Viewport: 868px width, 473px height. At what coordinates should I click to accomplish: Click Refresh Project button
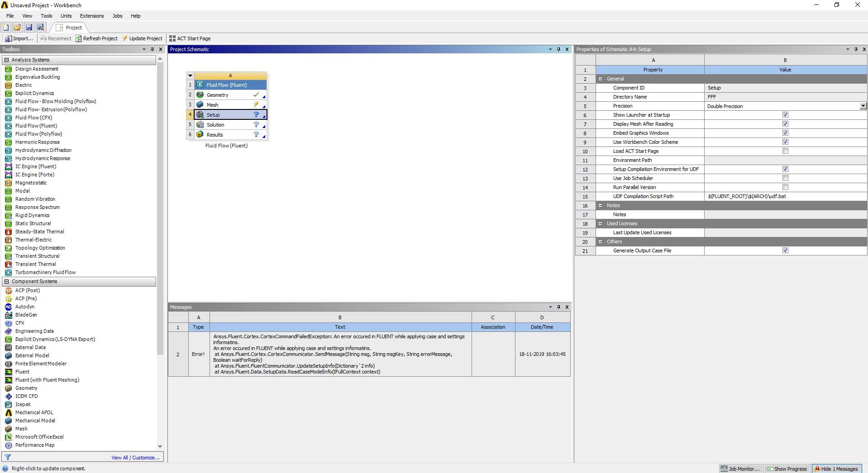click(x=96, y=38)
